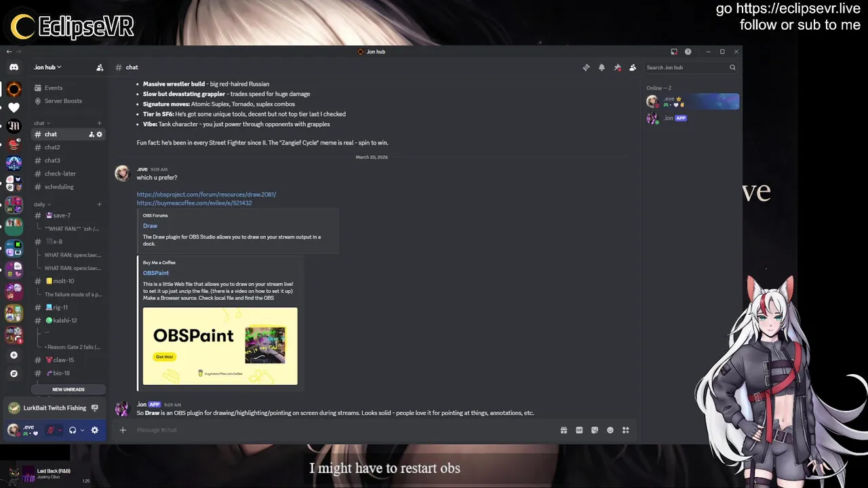Select the black-hole ringed server icon
Image resolution: width=868 pixels, height=488 pixels.
tap(14, 89)
